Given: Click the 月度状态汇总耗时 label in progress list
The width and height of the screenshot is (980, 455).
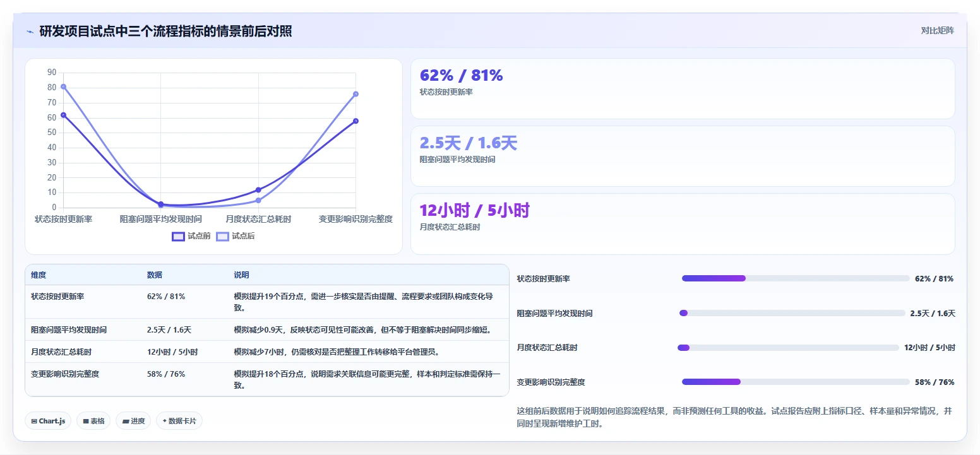Looking at the screenshot, I should pos(547,348).
